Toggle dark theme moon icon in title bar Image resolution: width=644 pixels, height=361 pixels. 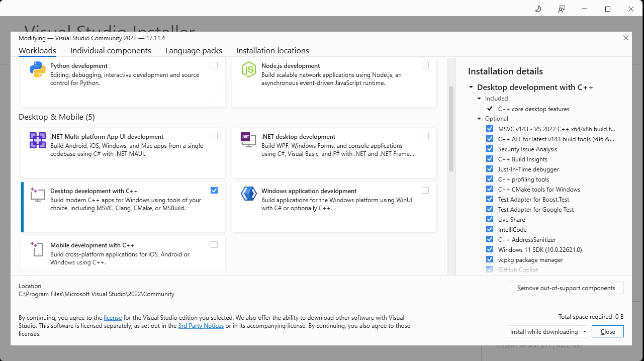coord(538,9)
